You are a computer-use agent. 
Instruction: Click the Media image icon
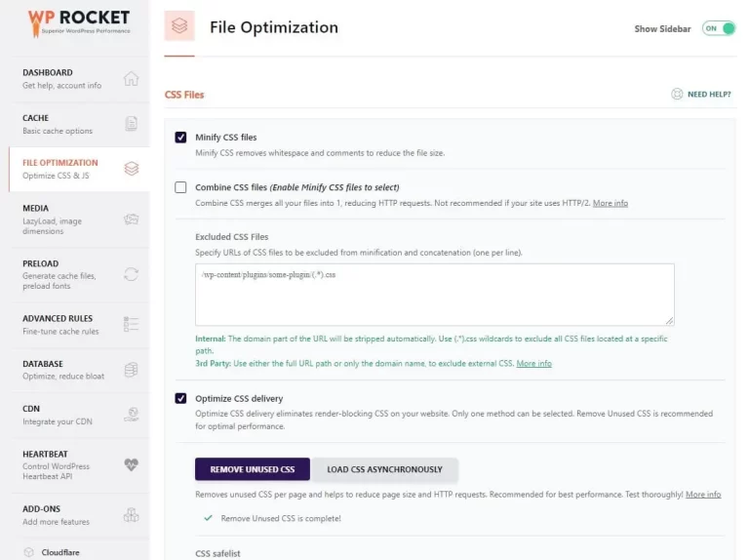tap(131, 220)
